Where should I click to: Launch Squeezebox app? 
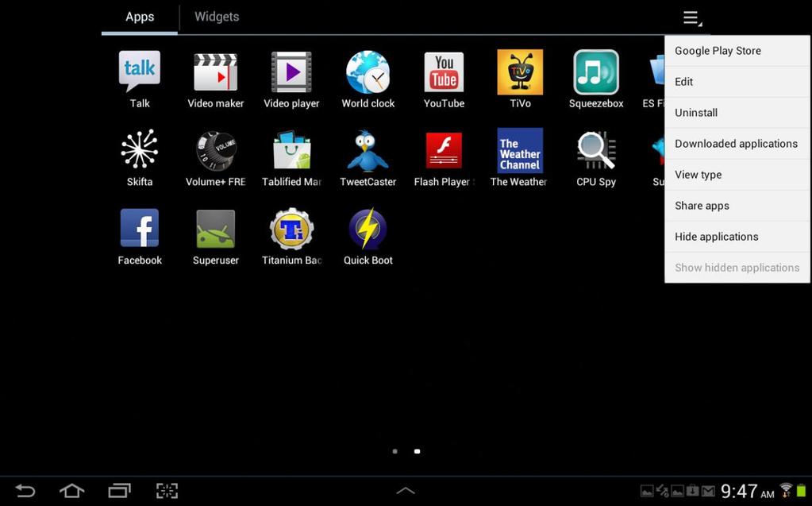click(x=596, y=79)
